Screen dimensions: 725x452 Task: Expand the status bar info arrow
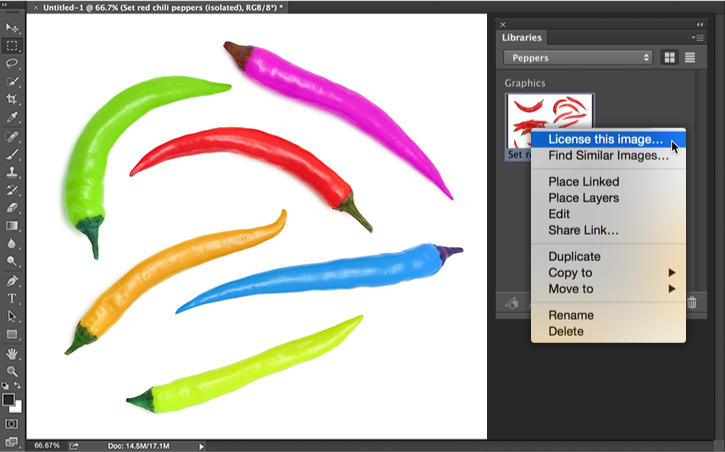pos(201,446)
